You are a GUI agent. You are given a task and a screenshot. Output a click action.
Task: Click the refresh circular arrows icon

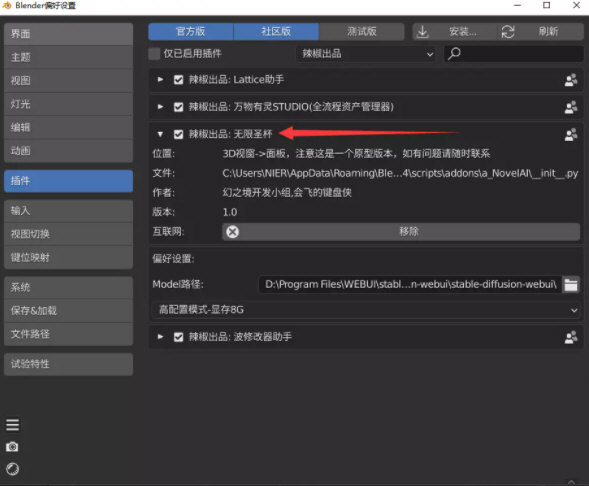point(508,32)
